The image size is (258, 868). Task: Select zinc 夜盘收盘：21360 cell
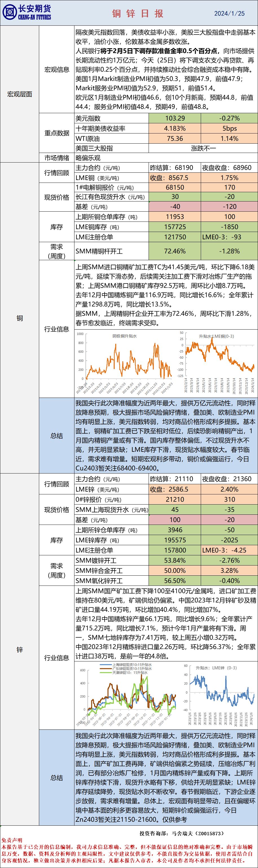[x=229, y=479]
